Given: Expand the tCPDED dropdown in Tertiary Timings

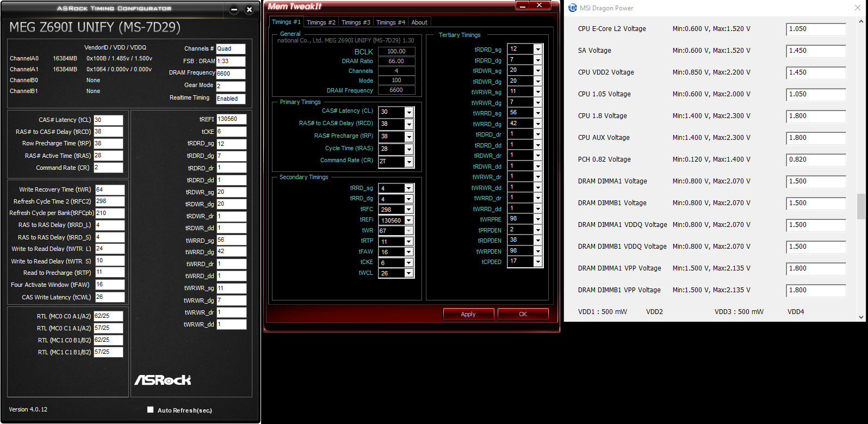Looking at the screenshot, I should coord(538,262).
